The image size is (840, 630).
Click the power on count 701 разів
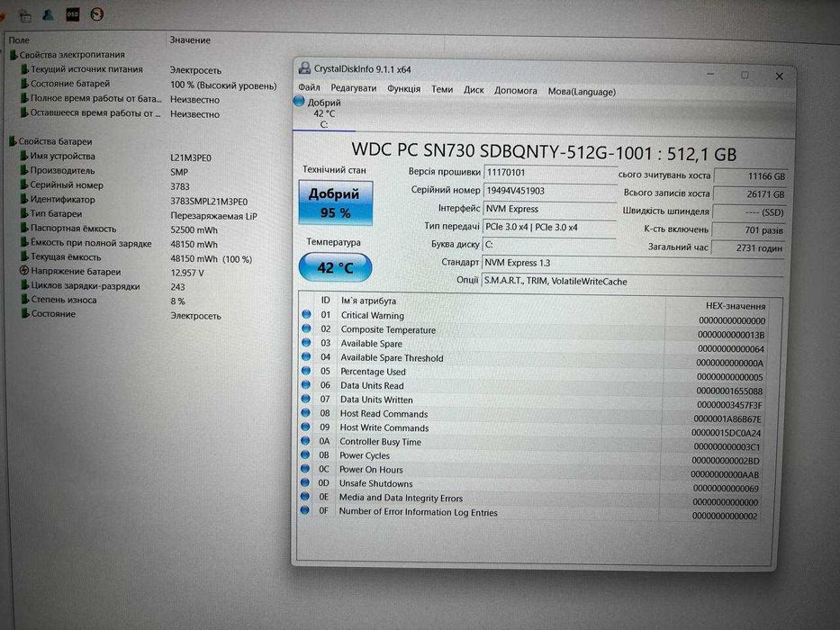(749, 229)
